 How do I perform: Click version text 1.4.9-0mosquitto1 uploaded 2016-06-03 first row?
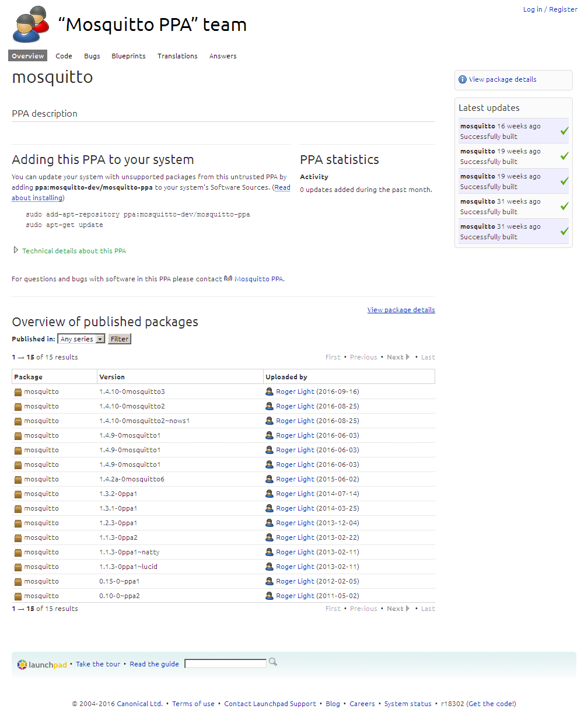coord(130,435)
